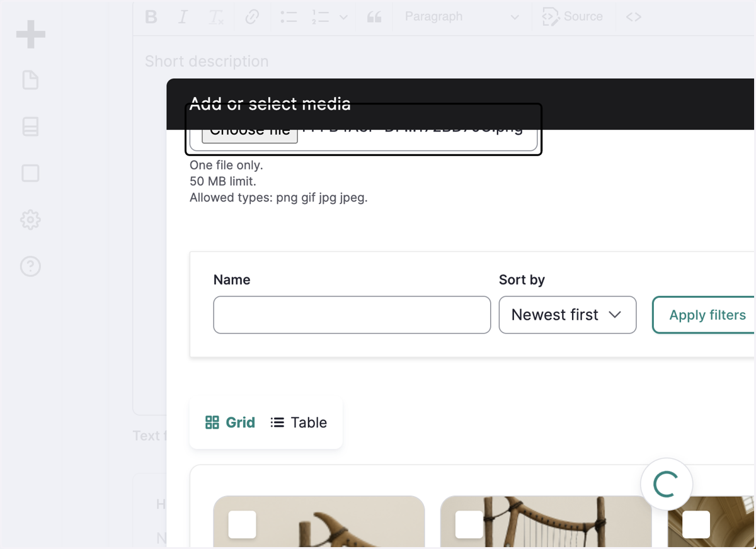The width and height of the screenshot is (756, 549).
Task: Insert a bulleted list
Action: click(289, 17)
